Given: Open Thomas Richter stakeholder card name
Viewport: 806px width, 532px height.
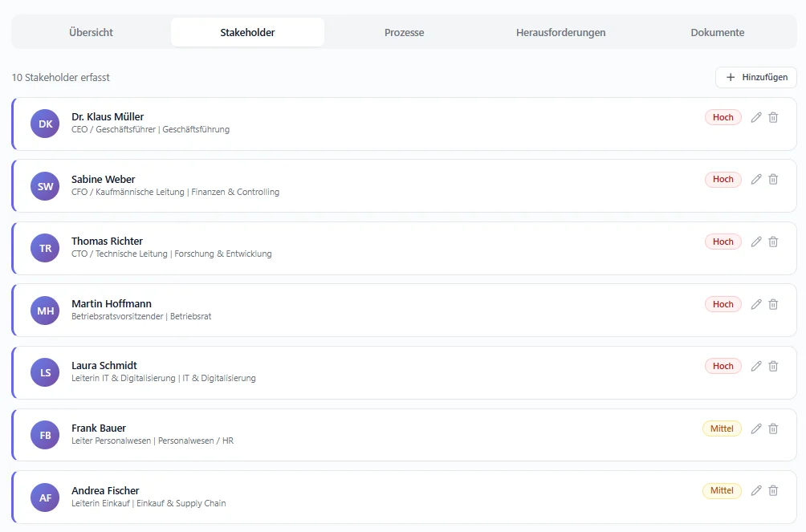Looking at the screenshot, I should 107,241.
